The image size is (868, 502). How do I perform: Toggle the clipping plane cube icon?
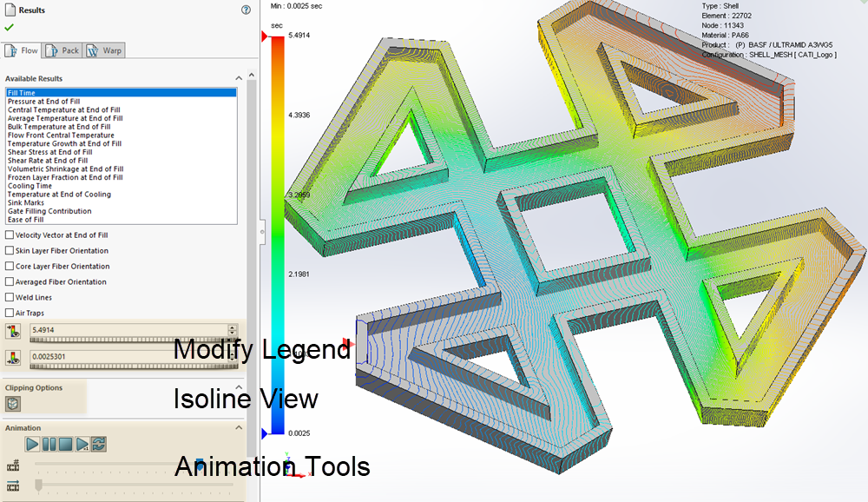pyautogui.click(x=14, y=403)
